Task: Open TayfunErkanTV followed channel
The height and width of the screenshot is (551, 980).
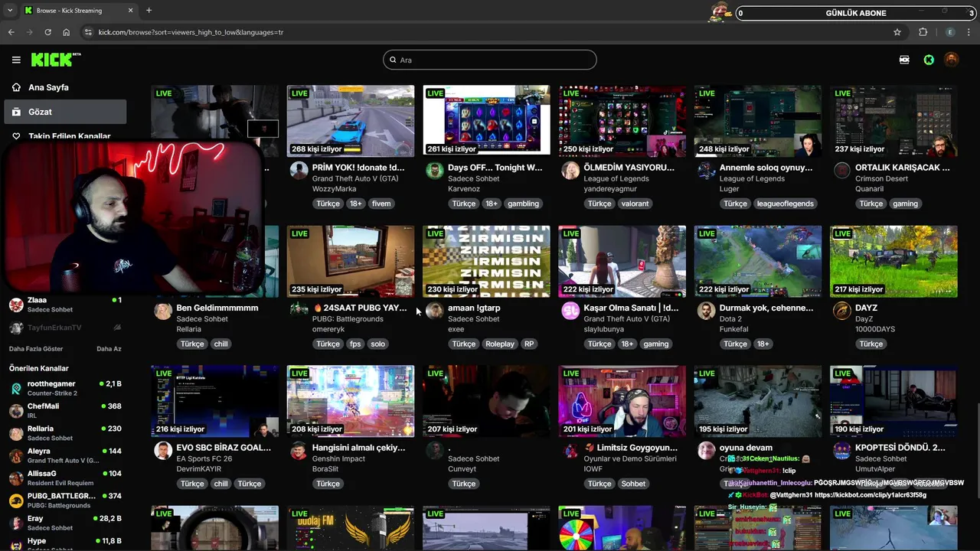Action: (x=65, y=328)
